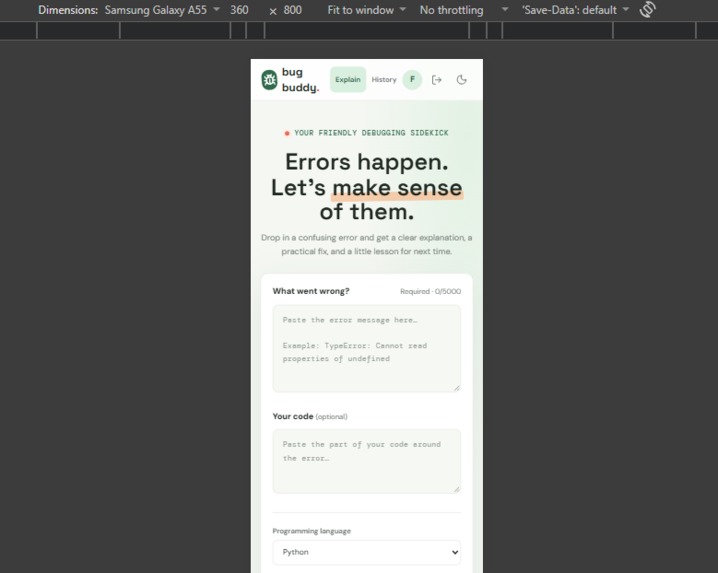The width and height of the screenshot is (718, 573).
Task: Click the width field showing 360
Action: (239, 10)
